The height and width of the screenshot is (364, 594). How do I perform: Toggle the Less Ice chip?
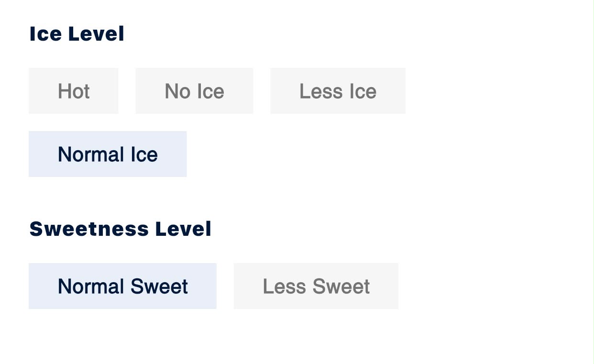(x=338, y=91)
